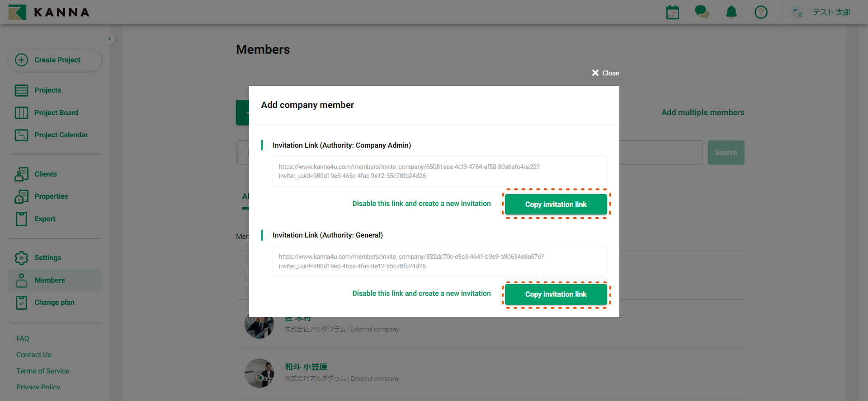
Task: Open the chat messages icon
Action: 702,12
